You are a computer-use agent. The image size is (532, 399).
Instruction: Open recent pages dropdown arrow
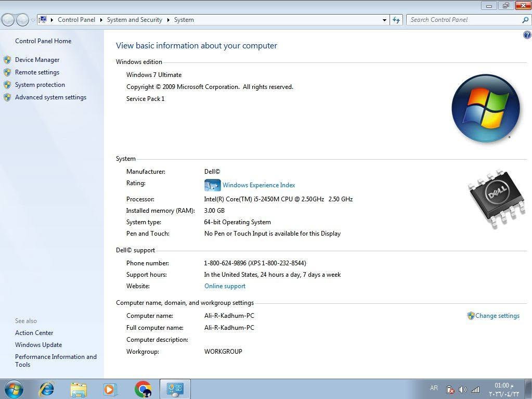pyautogui.click(x=33, y=20)
